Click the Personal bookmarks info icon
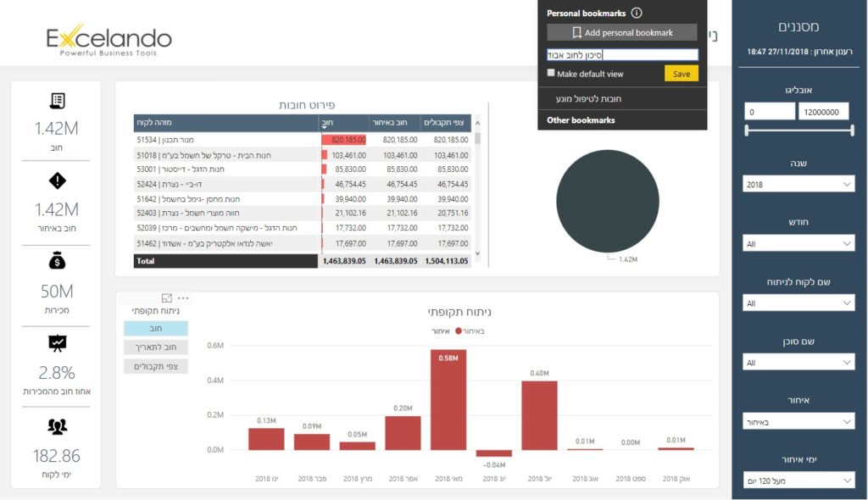868x500 pixels. tap(637, 14)
